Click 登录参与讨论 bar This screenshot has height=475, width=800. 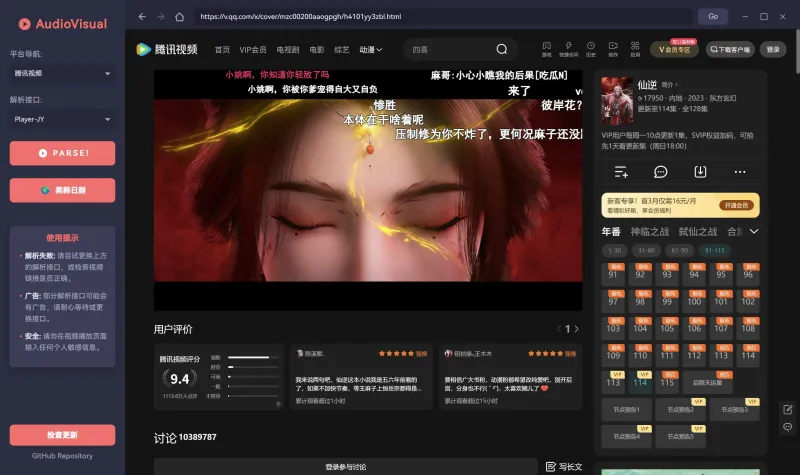tap(345, 467)
